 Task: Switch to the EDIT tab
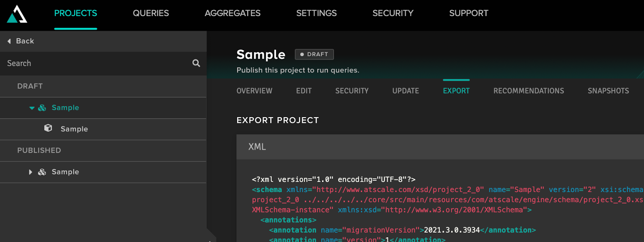pyautogui.click(x=304, y=91)
